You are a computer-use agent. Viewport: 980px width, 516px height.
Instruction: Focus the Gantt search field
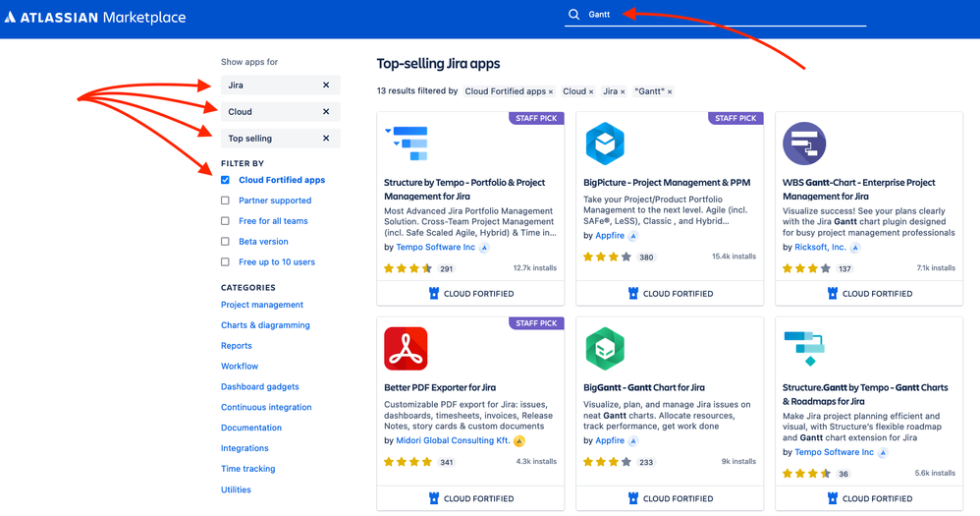[716, 15]
